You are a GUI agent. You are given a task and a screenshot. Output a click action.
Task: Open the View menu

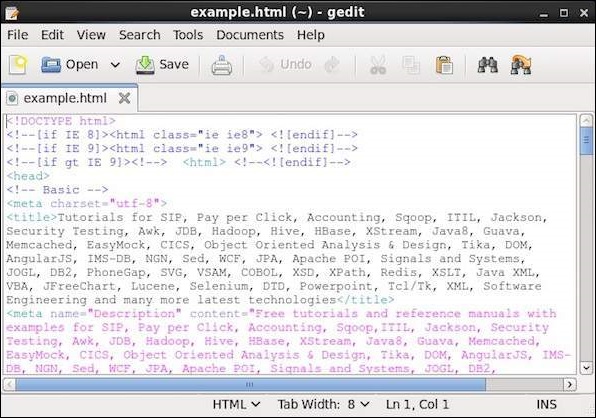91,35
